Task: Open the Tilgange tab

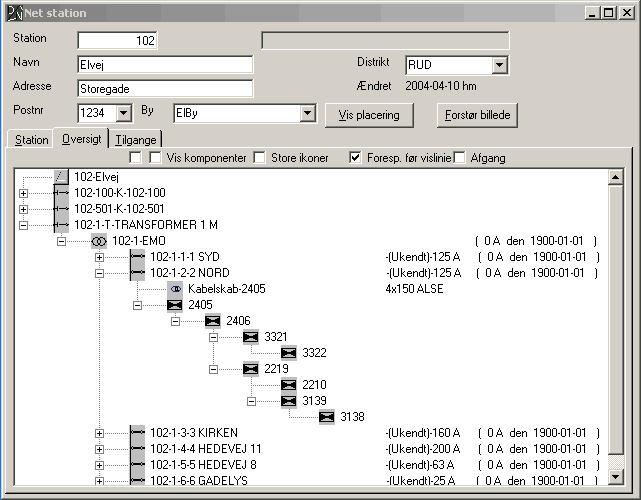Action: tap(135, 140)
